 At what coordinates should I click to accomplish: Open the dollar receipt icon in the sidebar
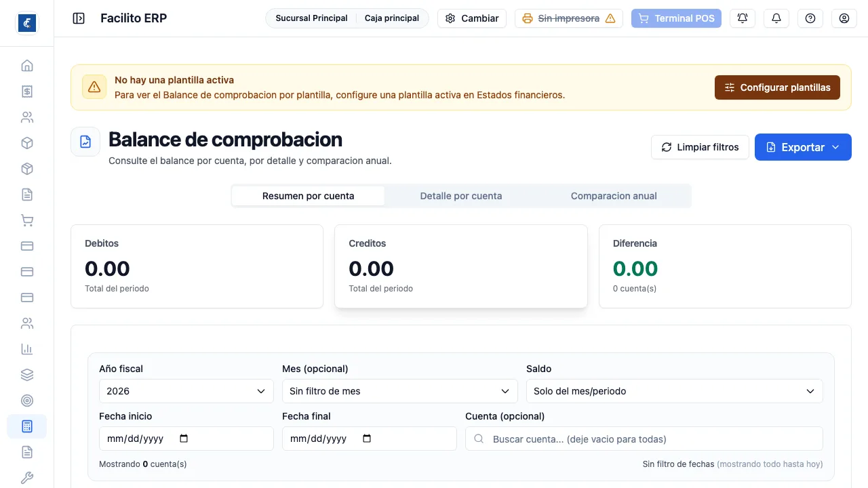point(27,91)
